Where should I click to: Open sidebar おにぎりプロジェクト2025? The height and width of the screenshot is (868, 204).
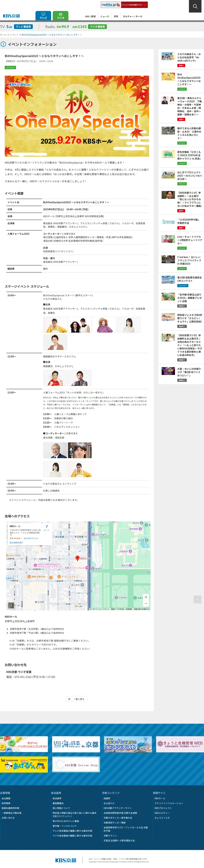[x=181, y=177]
